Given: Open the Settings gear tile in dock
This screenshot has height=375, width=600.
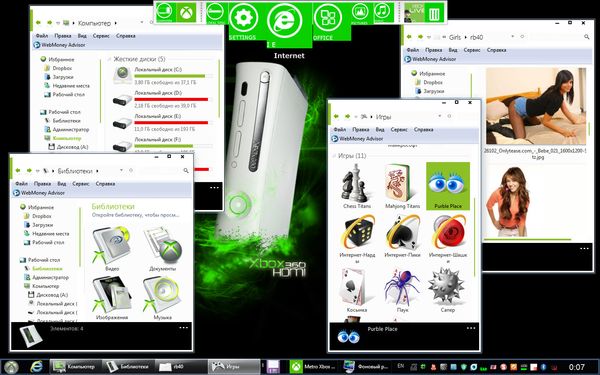Looking at the screenshot, I should click(x=243, y=20).
